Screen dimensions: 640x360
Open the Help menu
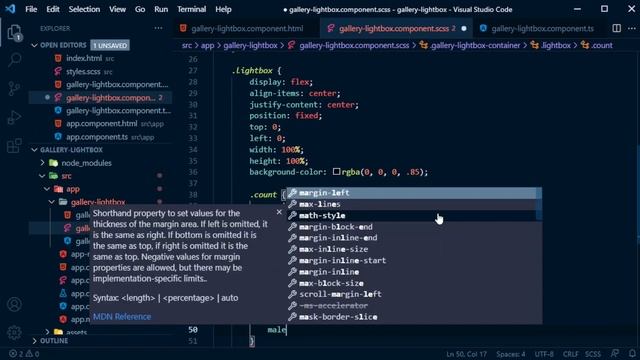pos(223,9)
